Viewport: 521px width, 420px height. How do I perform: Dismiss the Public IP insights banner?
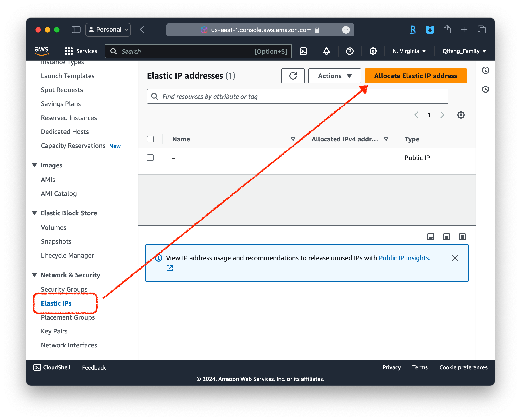click(455, 258)
